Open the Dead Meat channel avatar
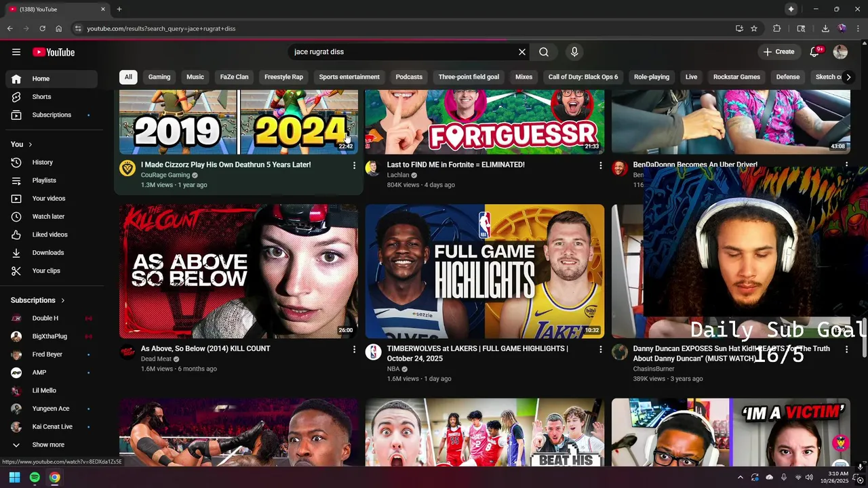This screenshot has width=868, height=488. pos(127,352)
